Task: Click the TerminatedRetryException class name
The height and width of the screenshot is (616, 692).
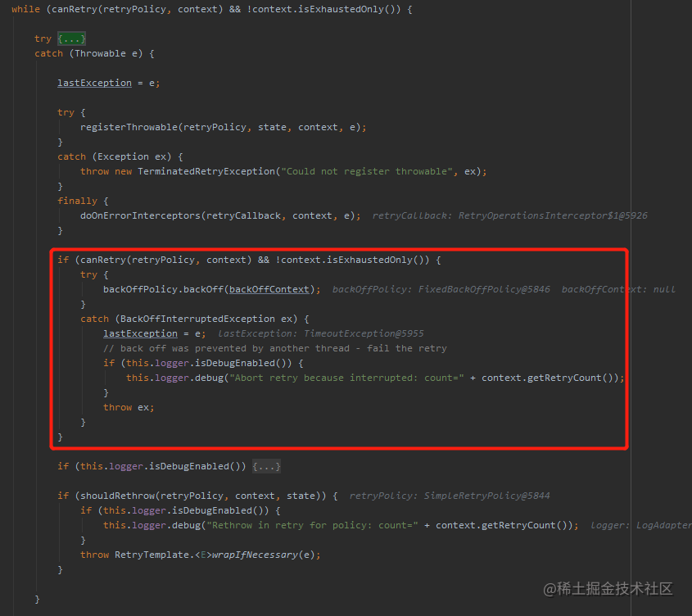Action: (x=206, y=171)
